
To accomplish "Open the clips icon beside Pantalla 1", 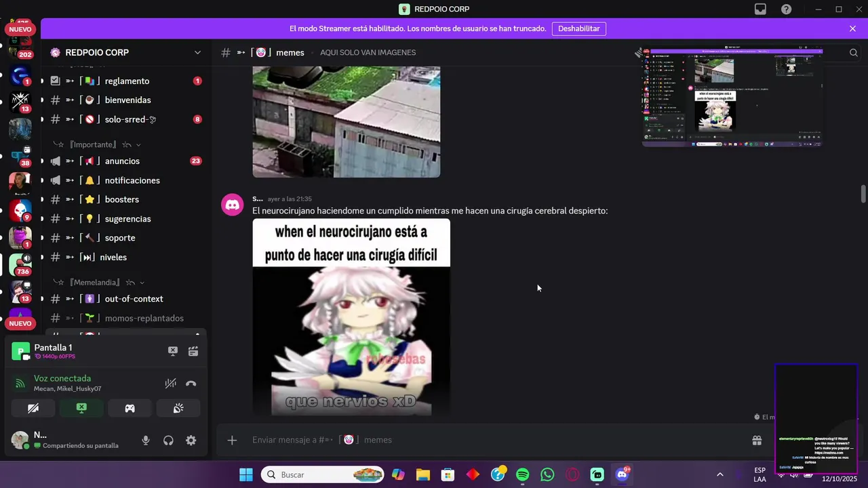I will [x=193, y=351].
